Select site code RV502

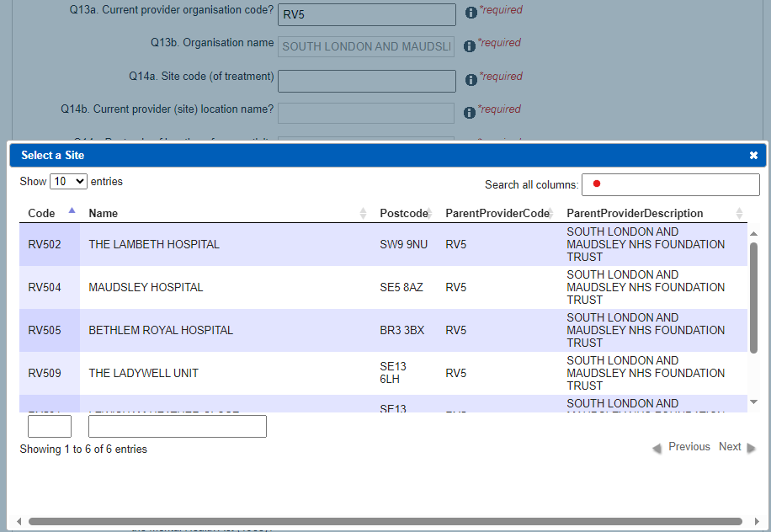point(45,244)
